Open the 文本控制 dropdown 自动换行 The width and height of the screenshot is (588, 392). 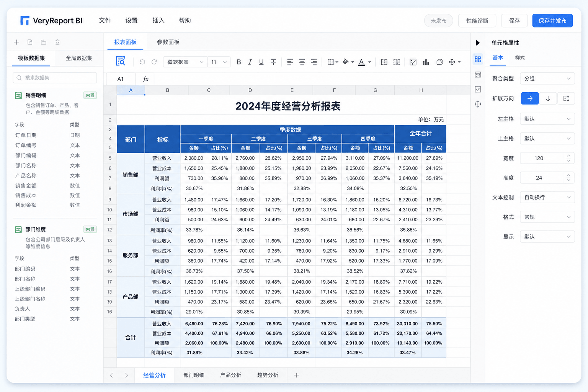point(547,198)
